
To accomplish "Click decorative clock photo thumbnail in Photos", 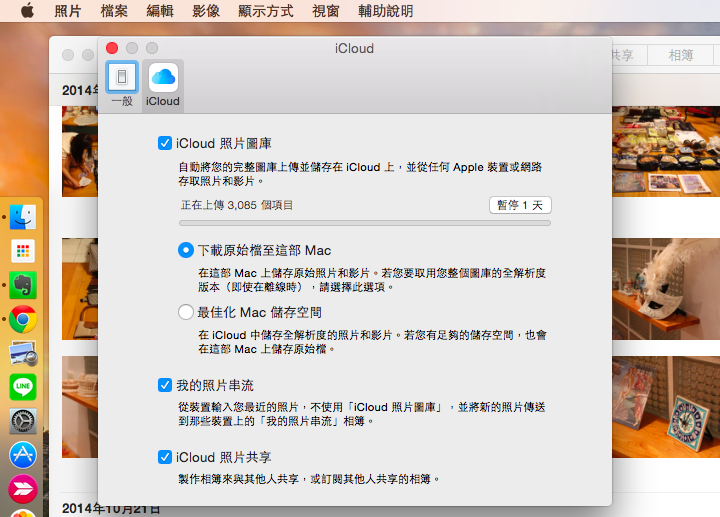I will point(666,407).
